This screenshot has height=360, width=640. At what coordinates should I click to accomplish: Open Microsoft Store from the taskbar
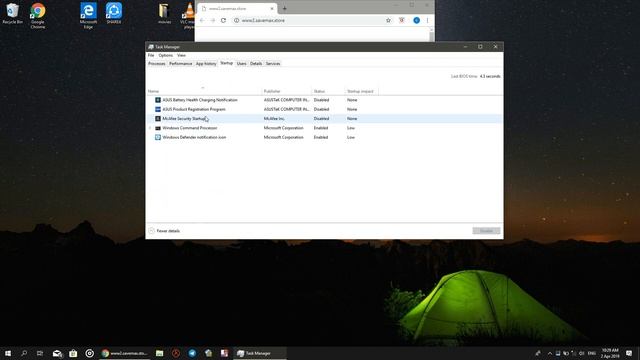click(x=73, y=353)
